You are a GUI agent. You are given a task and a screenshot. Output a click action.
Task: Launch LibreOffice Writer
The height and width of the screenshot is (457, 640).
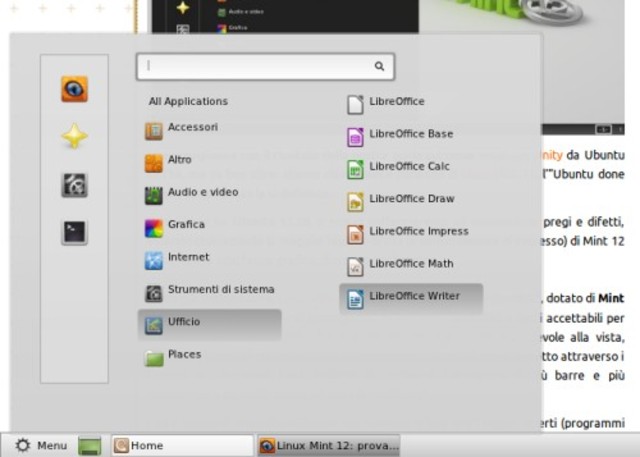(411, 299)
